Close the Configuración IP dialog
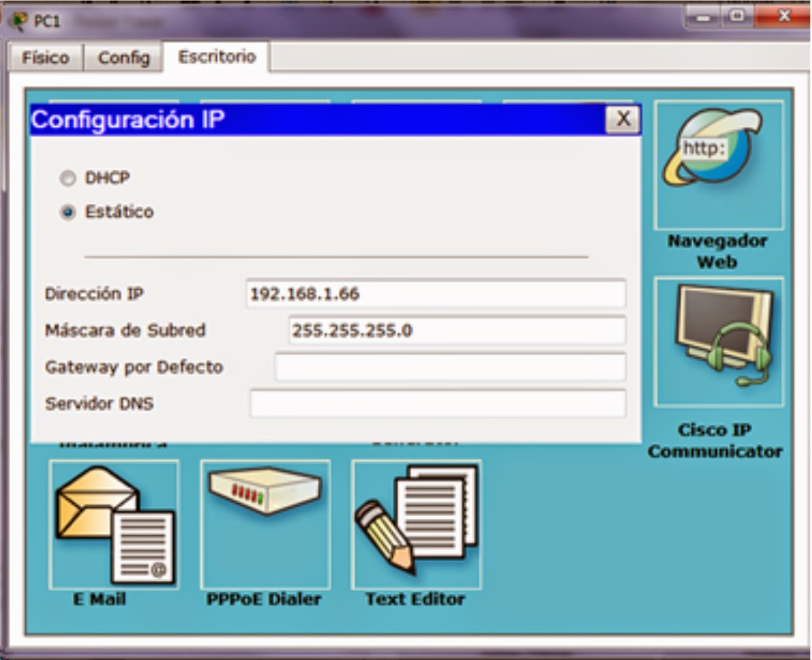The height and width of the screenshot is (660, 812). pyautogui.click(x=623, y=119)
